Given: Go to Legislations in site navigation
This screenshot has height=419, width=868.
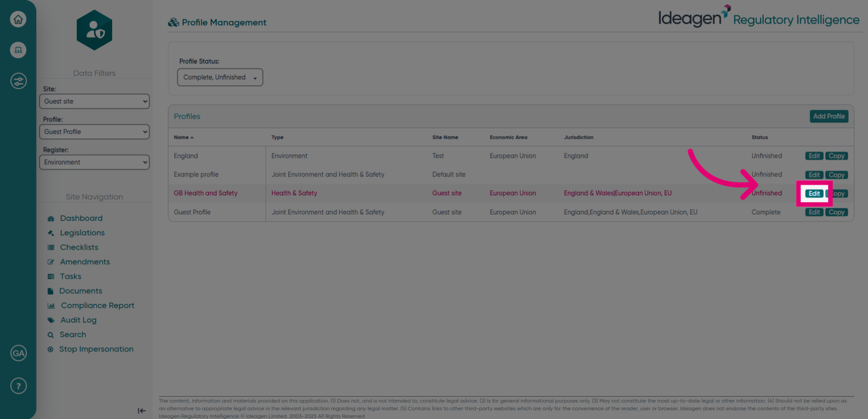Looking at the screenshot, I should point(82,233).
